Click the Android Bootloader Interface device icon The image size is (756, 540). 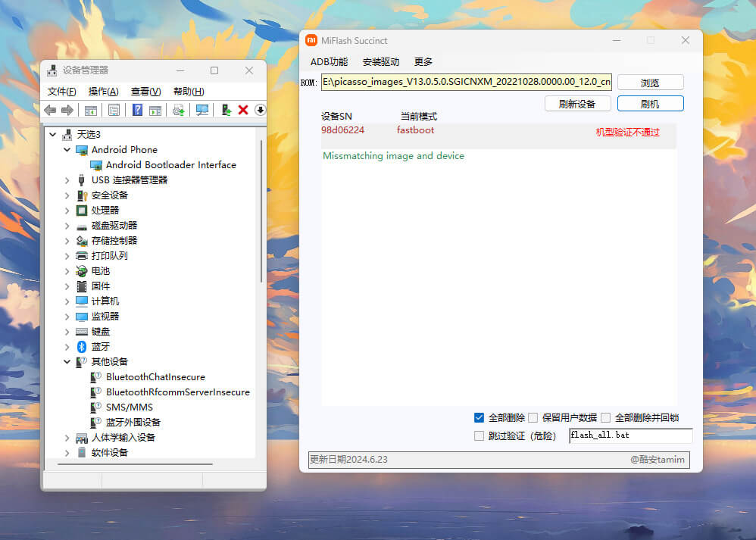(x=96, y=165)
